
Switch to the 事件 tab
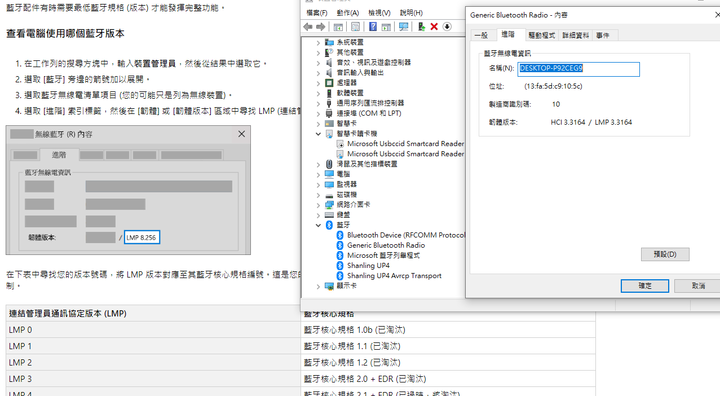click(x=602, y=35)
